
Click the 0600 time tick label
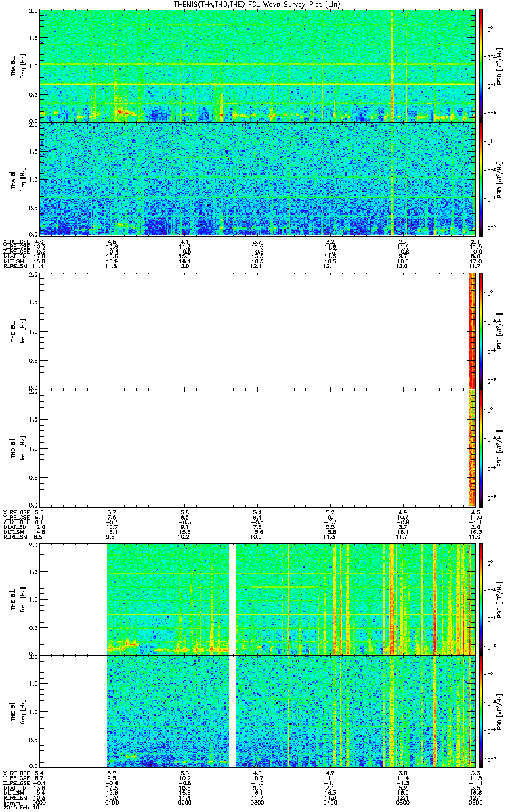point(475,801)
